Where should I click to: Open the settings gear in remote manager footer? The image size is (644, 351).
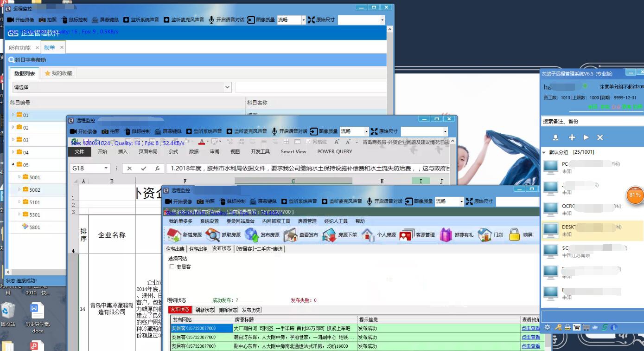point(548,327)
